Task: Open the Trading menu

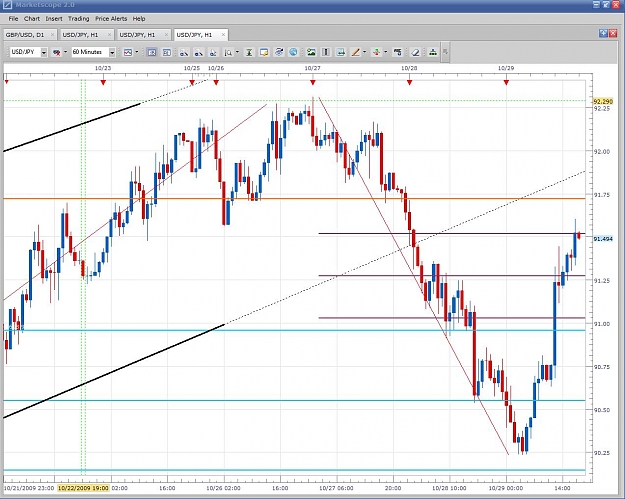Action: (79, 19)
